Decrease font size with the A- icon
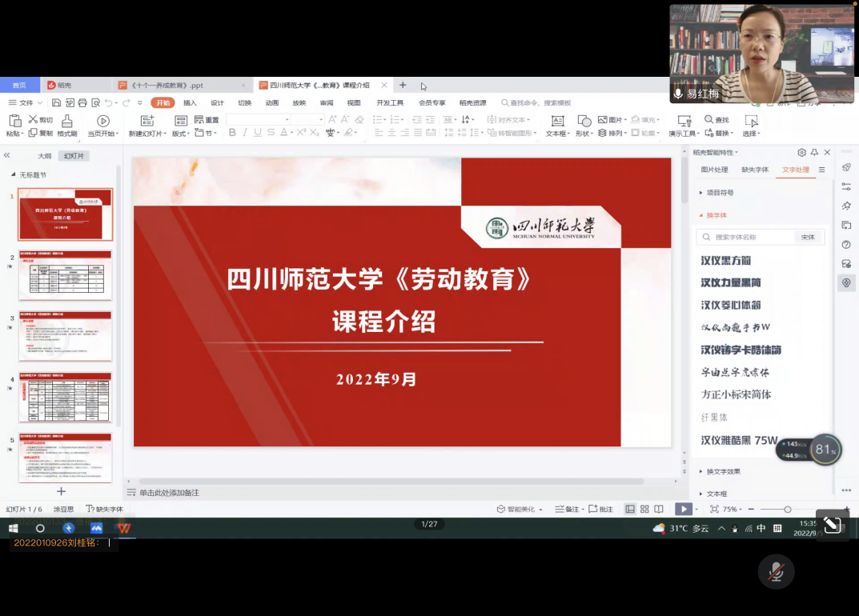Screen dimensions: 859x616 345,119
